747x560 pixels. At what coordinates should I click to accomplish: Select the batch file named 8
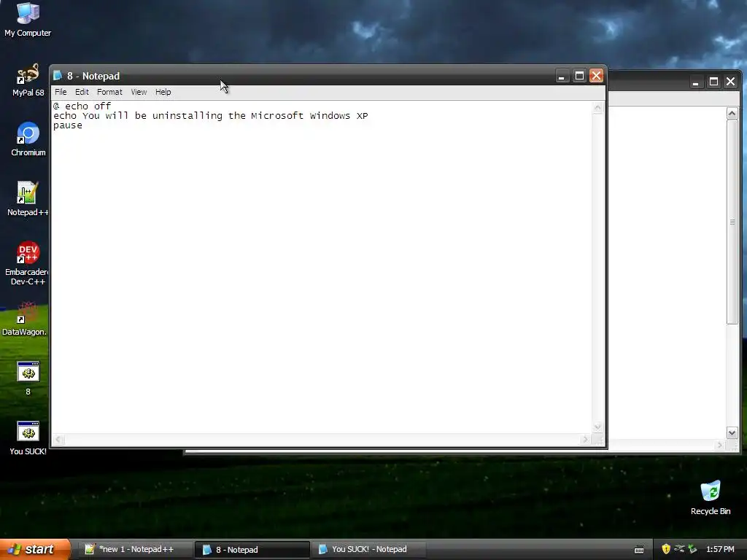pos(28,378)
